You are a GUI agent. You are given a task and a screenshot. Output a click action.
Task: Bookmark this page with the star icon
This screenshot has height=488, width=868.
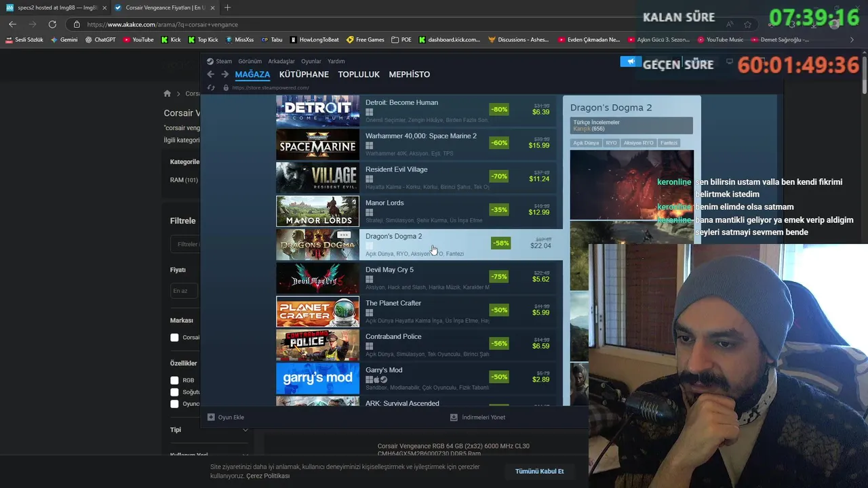[x=747, y=24]
